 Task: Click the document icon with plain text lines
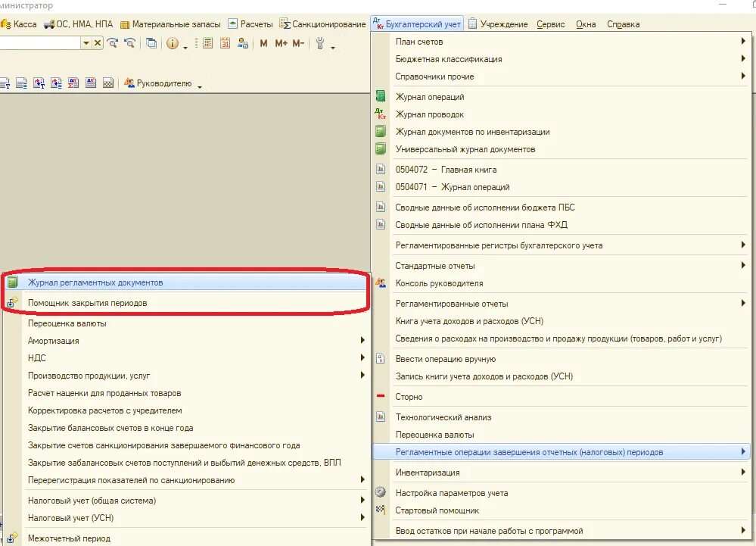(21, 83)
